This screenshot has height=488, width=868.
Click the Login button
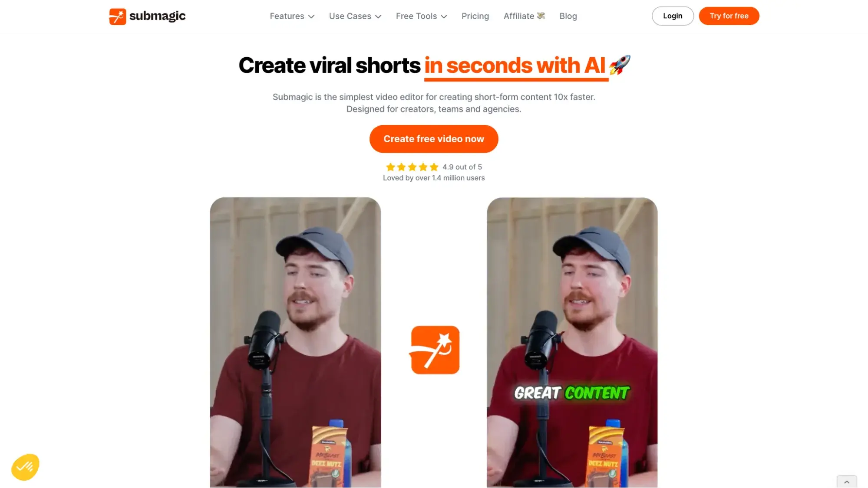coord(672,16)
